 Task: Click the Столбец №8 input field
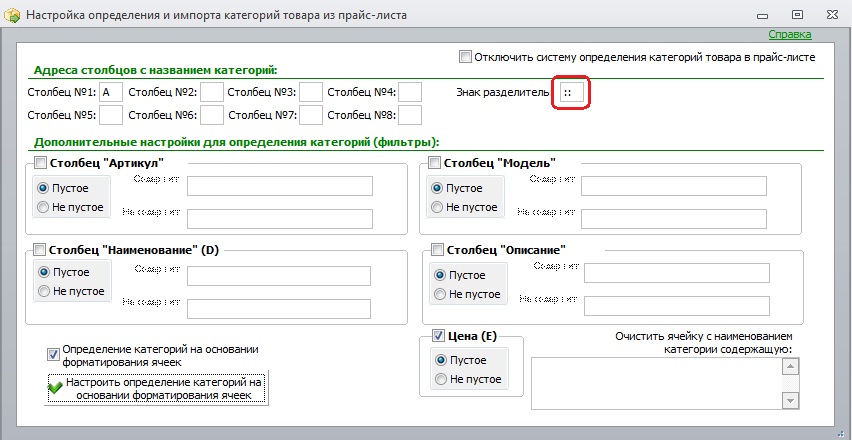tap(410, 115)
